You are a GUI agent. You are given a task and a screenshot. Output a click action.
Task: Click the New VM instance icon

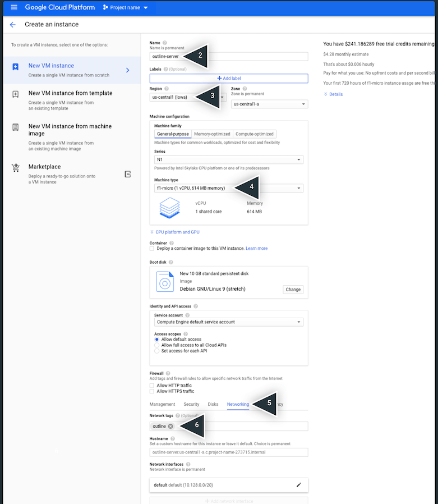15,67
